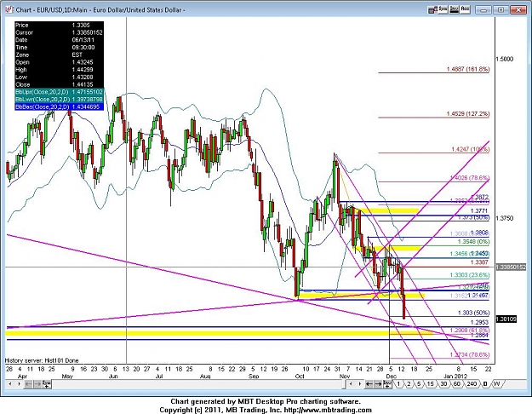
Task: Select the D daily timeframe tab
Action: coord(485,384)
